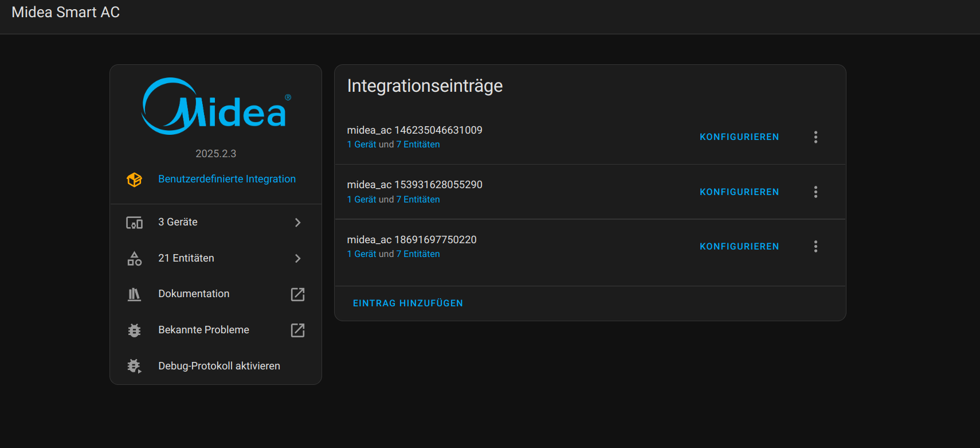The width and height of the screenshot is (980, 448).
Task: Click the bug icon beside Bekannte Probleme
Action: point(134,330)
